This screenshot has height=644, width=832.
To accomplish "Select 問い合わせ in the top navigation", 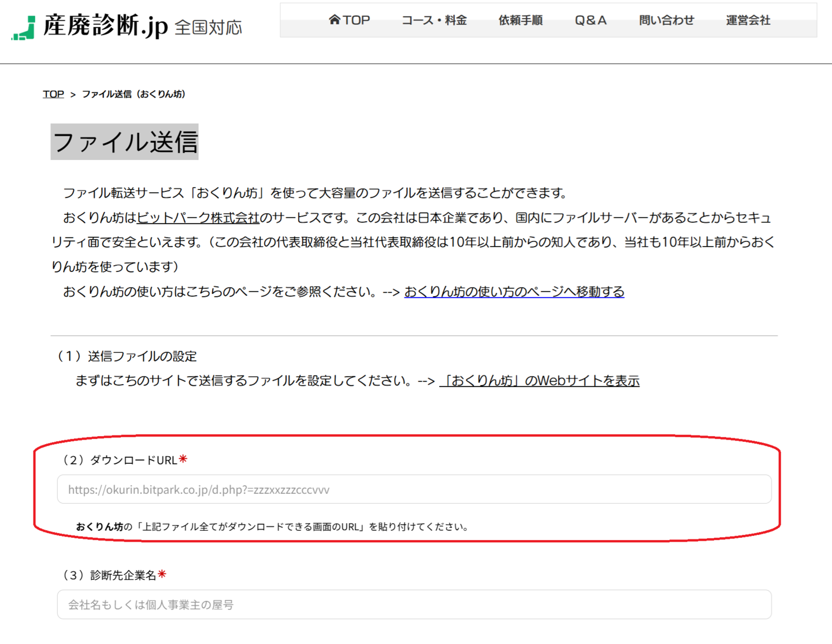I will (666, 20).
